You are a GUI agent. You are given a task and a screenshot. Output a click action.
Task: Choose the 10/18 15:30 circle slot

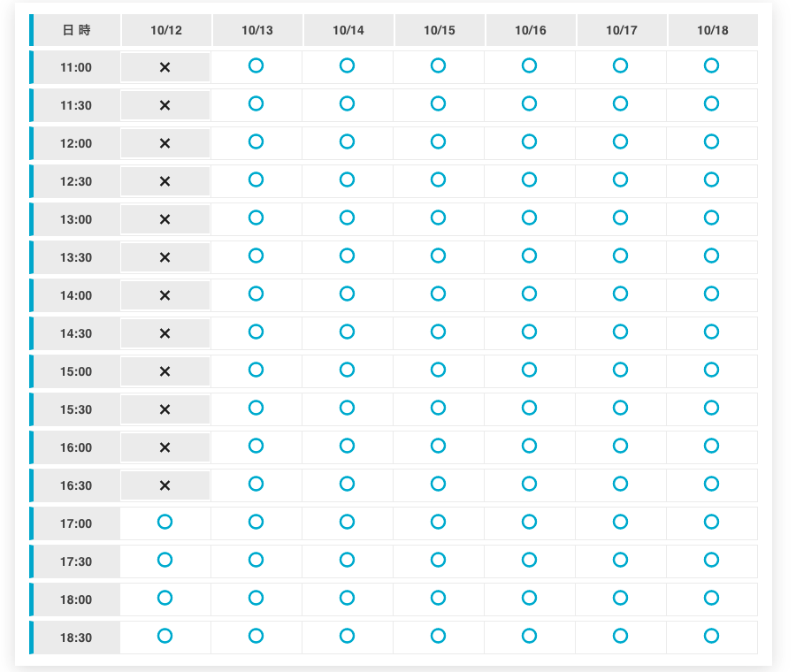point(711,408)
